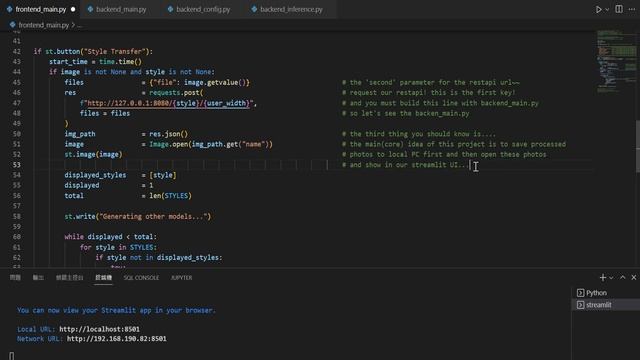The width and height of the screenshot is (640, 360).
Task: Open the backend_config.py tab
Action: 203,9
